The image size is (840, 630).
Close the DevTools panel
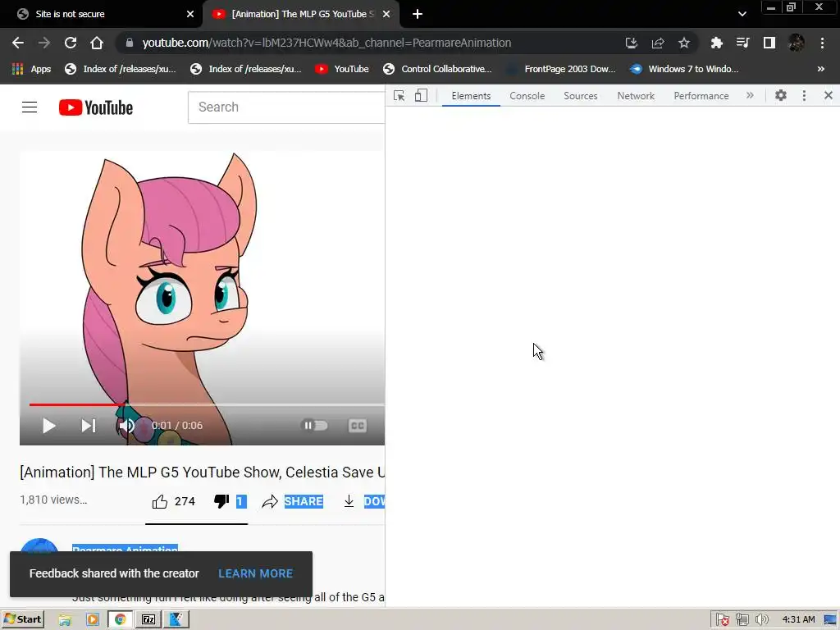[829, 95]
